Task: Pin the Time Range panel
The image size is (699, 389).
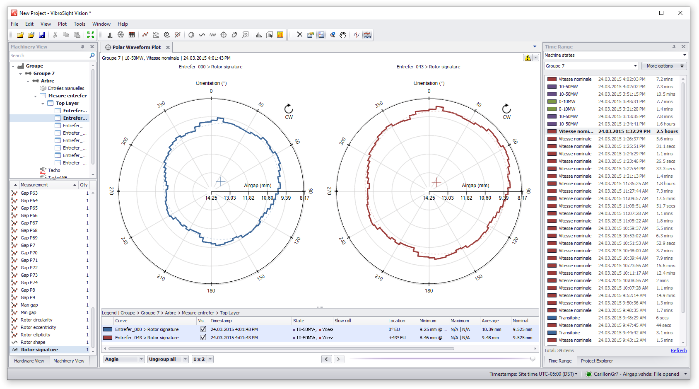Action: (x=674, y=47)
